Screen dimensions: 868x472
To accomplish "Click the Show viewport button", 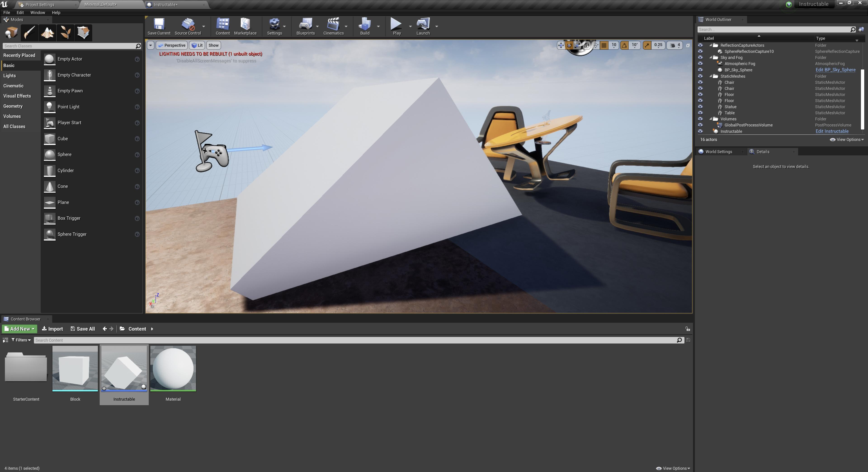I will pyautogui.click(x=213, y=45).
